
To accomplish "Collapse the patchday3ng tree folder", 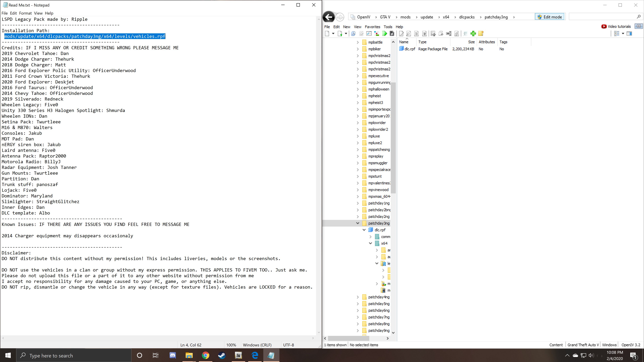I will (x=358, y=223).
